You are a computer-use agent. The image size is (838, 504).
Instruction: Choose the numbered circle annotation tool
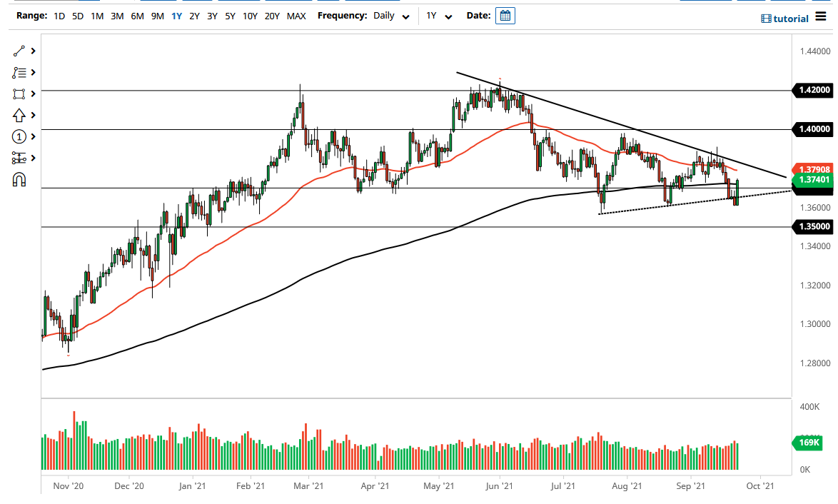[19, 136]
